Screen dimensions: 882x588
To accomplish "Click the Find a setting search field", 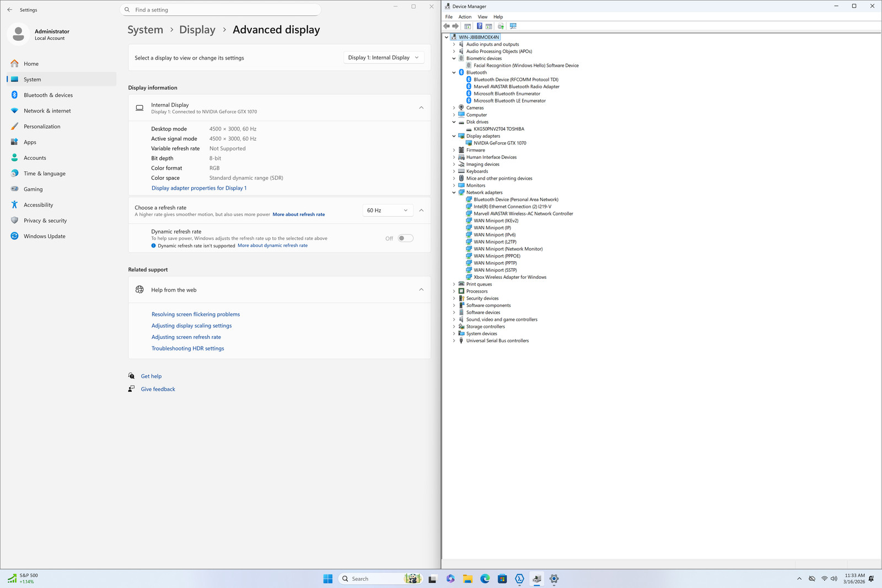I will point(220,10).
